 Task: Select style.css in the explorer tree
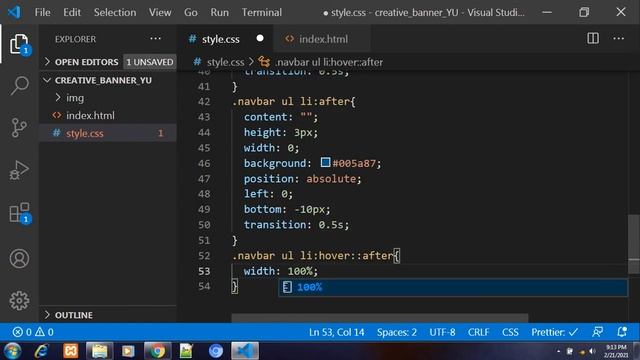tap(108, 133)
